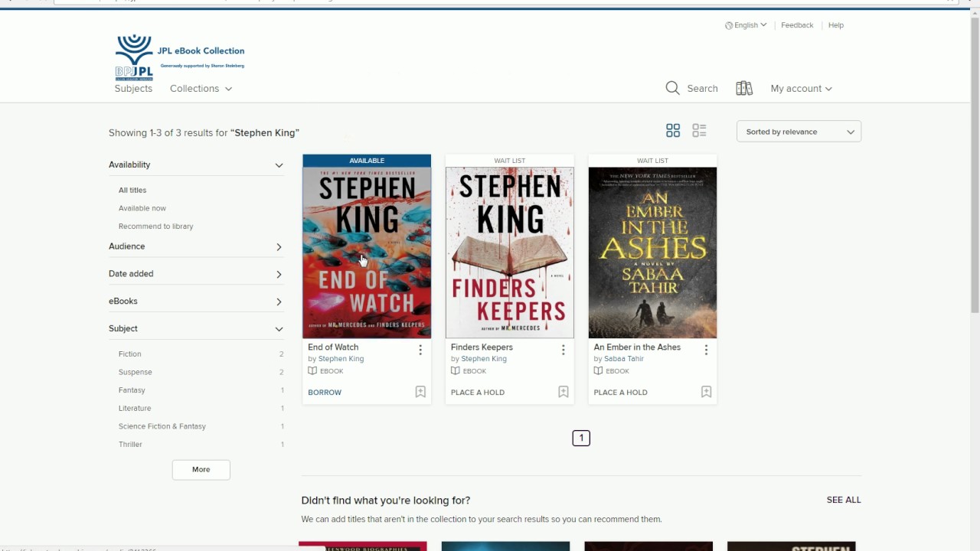Viewport: 980px width, 551px height.
Task: Place a hold on Finders Keepers
Action: pyautogui.click(x=478, y=393)
